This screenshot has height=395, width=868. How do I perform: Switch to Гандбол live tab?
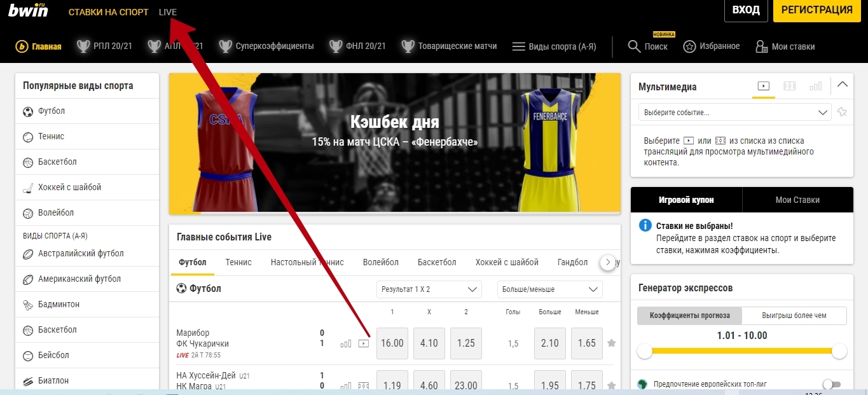572,262
